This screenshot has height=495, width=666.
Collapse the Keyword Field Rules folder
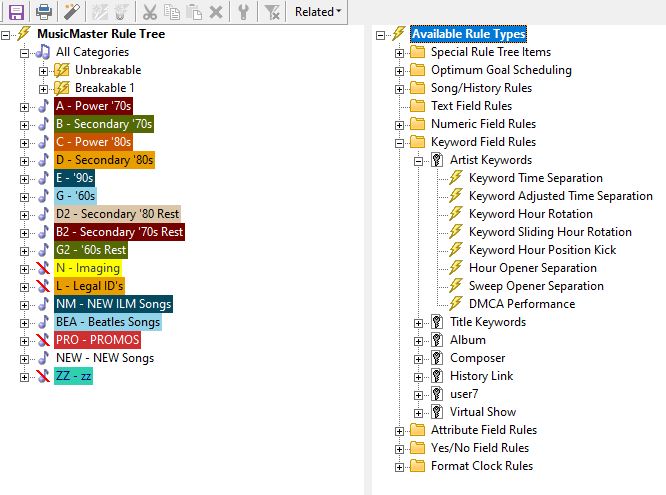pos(399,143)
